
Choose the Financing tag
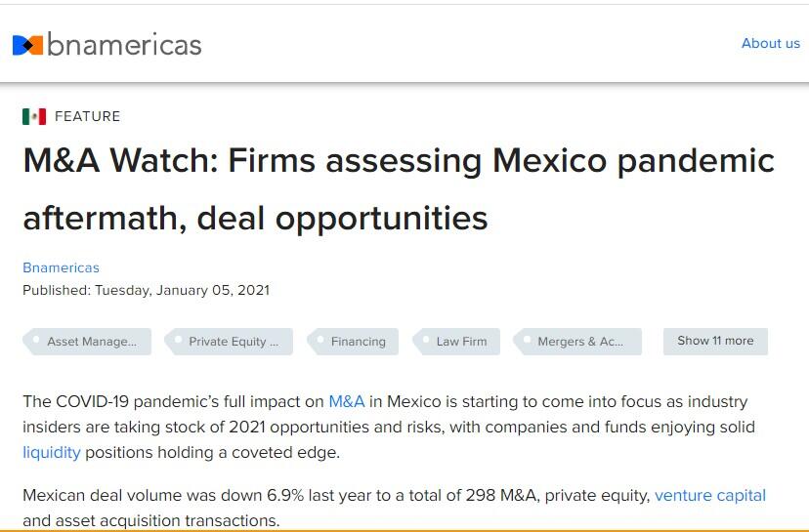point(358,342)
